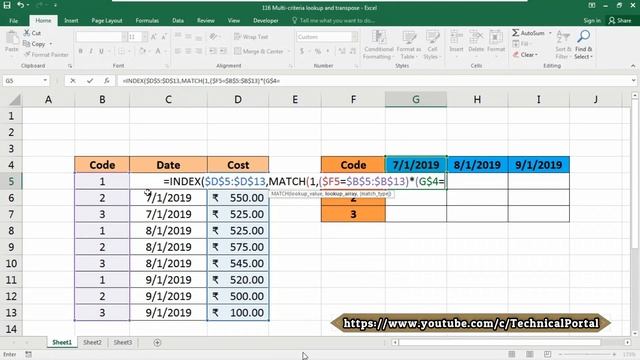
Task: Click the Format cells icon
Action: coord(496,38)
